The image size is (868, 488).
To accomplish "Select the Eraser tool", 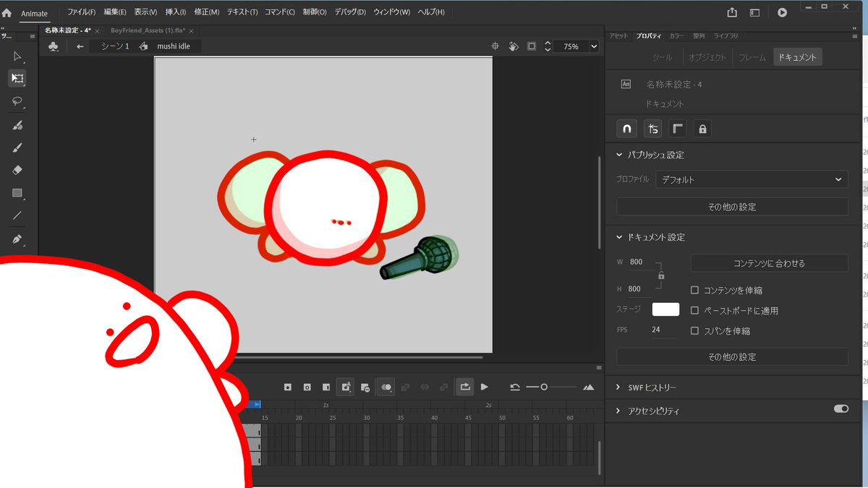I will coord(17,170).
